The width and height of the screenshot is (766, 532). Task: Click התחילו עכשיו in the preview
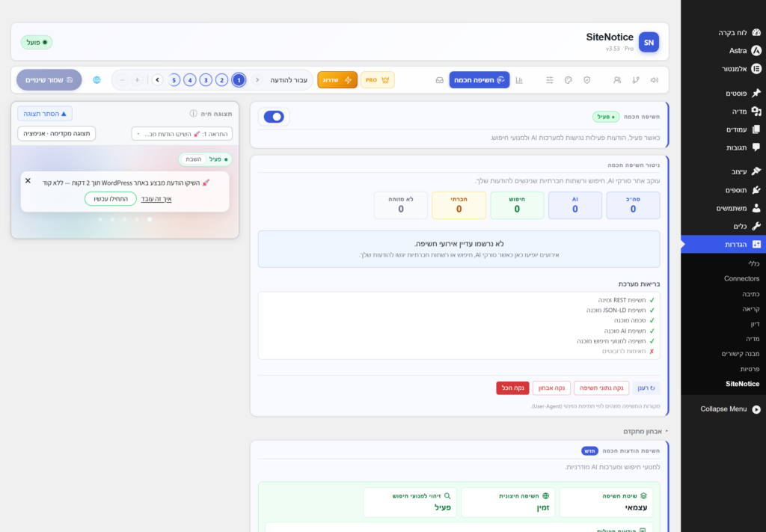pos(111,199)
